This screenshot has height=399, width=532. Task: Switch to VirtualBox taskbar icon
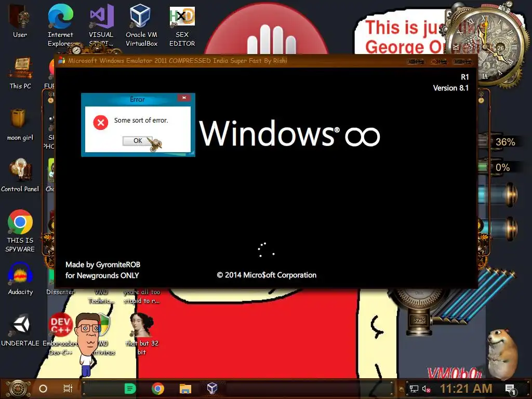pyautogui.click(x=212, y=389)
